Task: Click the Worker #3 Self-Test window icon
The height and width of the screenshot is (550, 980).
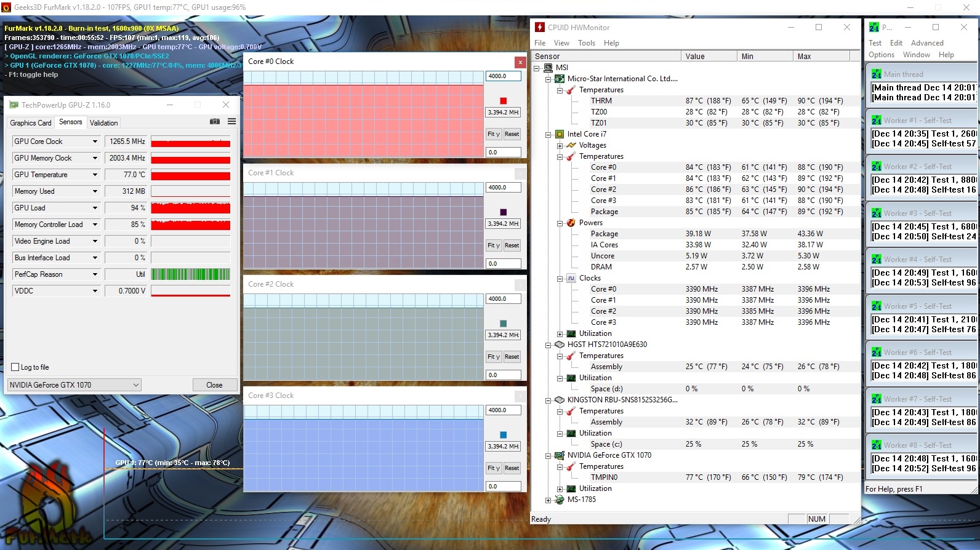Action: [x=877, y=213]
